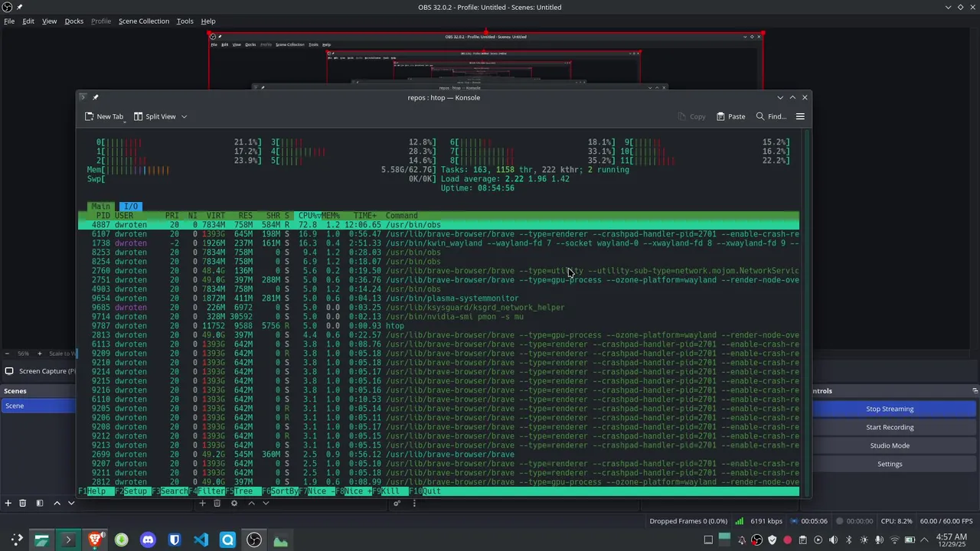Switch to the htop I/O tab
The image size is (980, 551).
click(131, 207)
